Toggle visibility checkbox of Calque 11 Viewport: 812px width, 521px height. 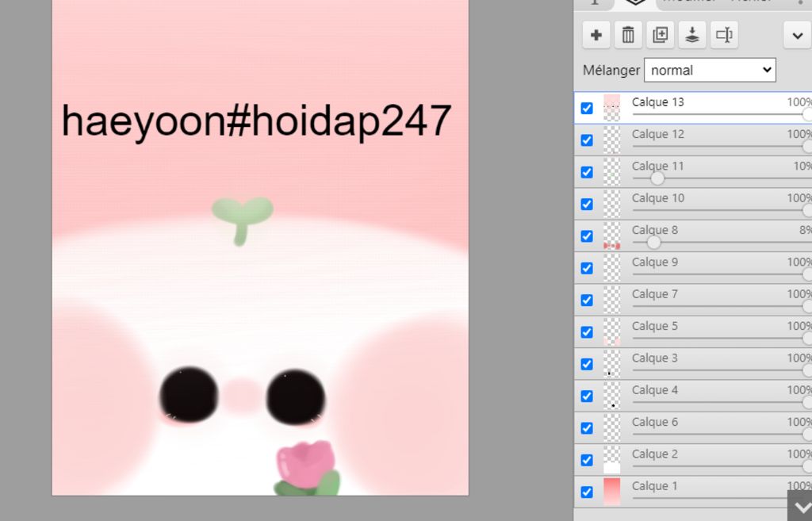pos(587,172)
